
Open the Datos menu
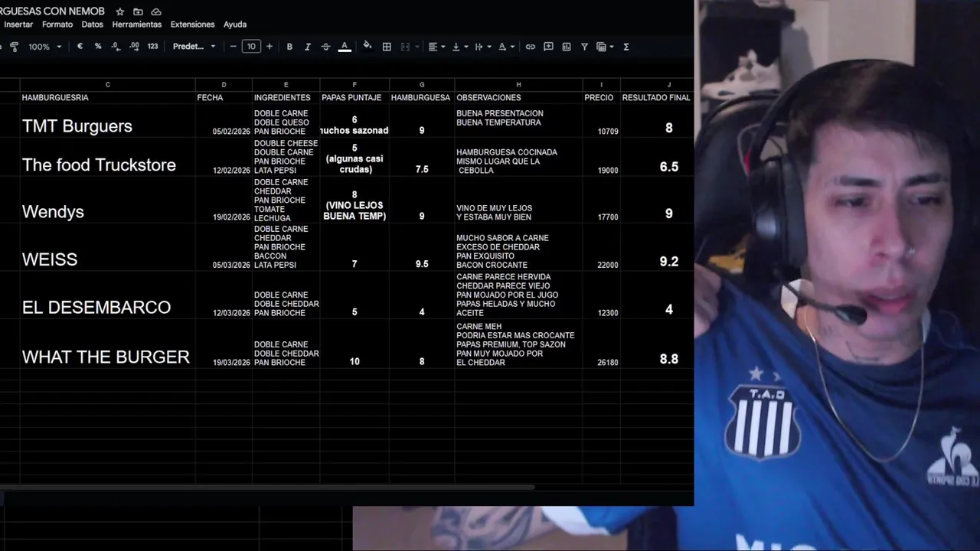click(x=93, y=24)
